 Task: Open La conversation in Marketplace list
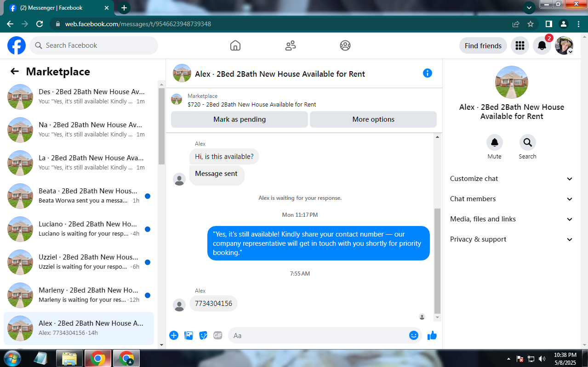(x=79, y=163)
